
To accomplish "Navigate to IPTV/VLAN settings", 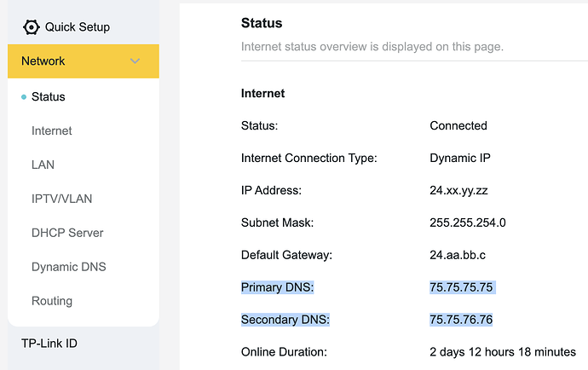I will click(x=61, y=199).
